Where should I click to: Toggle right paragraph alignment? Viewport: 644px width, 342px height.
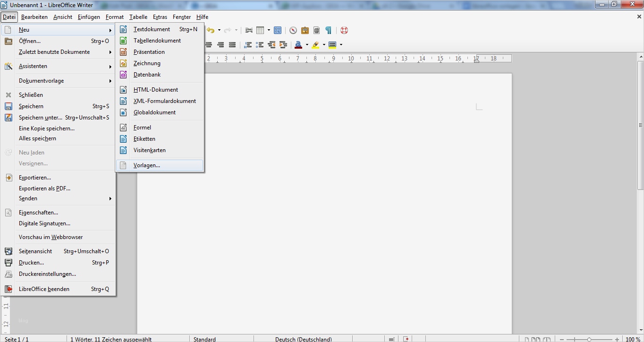220,45
